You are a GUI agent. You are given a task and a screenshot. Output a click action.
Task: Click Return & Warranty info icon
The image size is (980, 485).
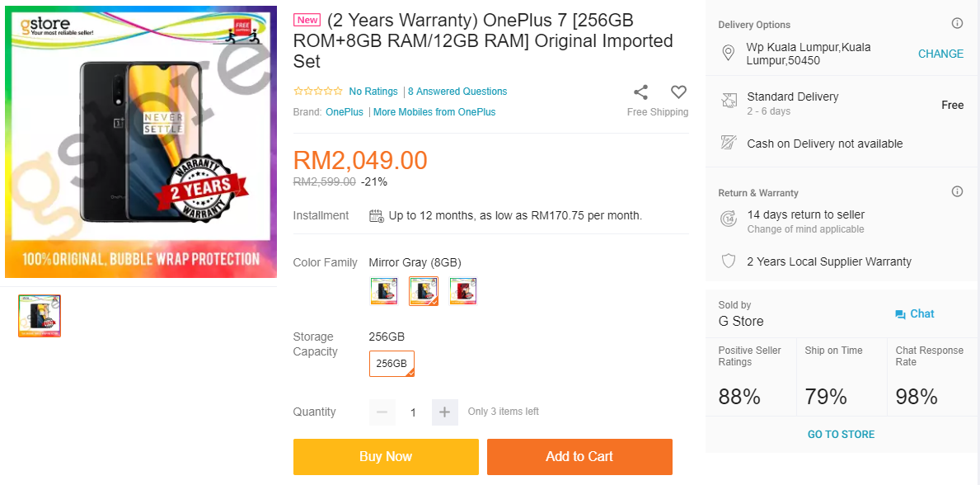tap(957, 191)
